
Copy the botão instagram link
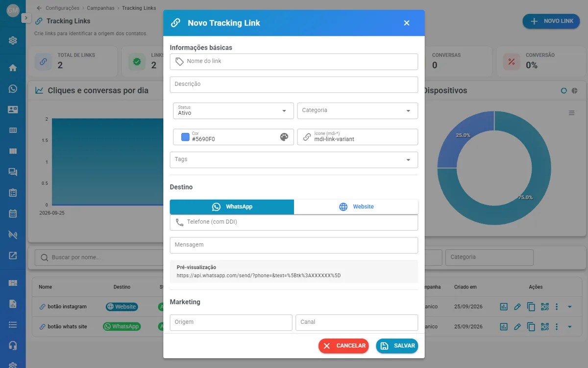click(531, 307)
